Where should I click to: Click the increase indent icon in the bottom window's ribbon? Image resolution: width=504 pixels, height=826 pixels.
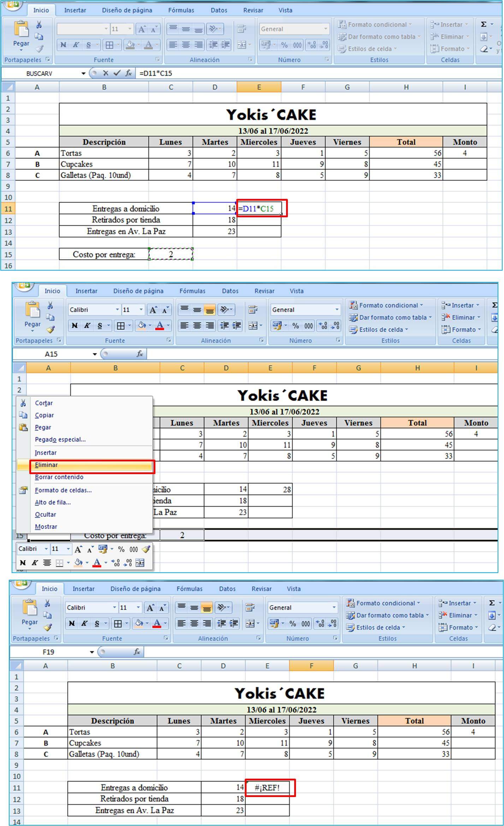click(x=234, y=623)
